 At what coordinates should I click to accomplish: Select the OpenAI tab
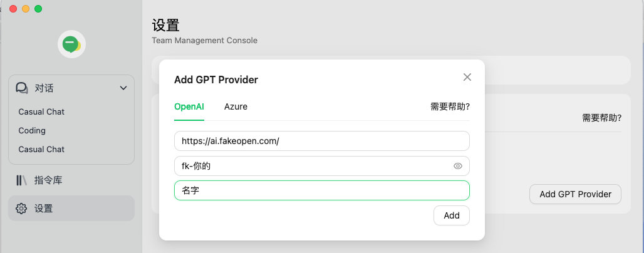(x=189, y=106)
